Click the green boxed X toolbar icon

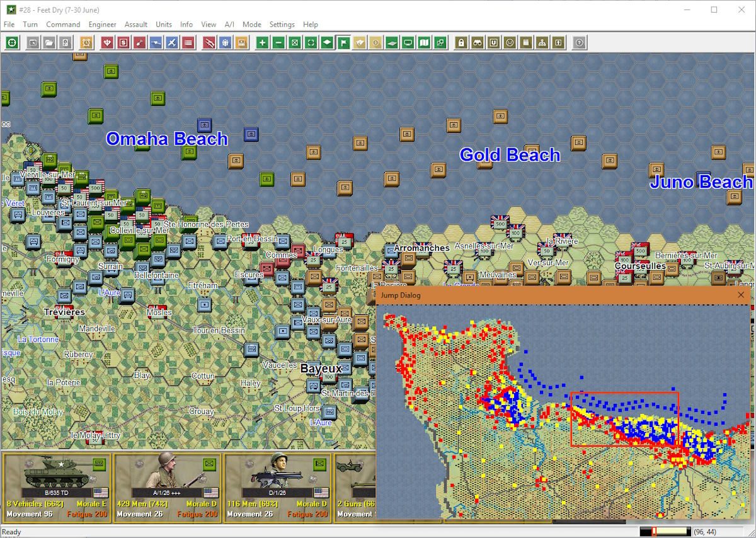[295, 43]
